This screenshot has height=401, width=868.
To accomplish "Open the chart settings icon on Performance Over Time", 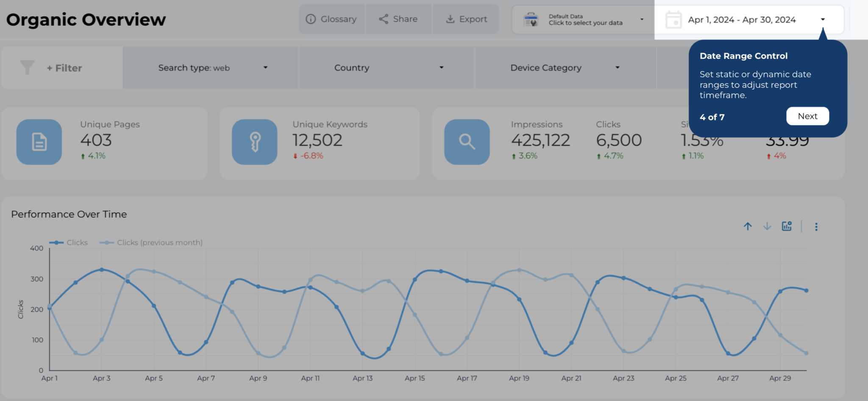I will [x=787, y=226].
